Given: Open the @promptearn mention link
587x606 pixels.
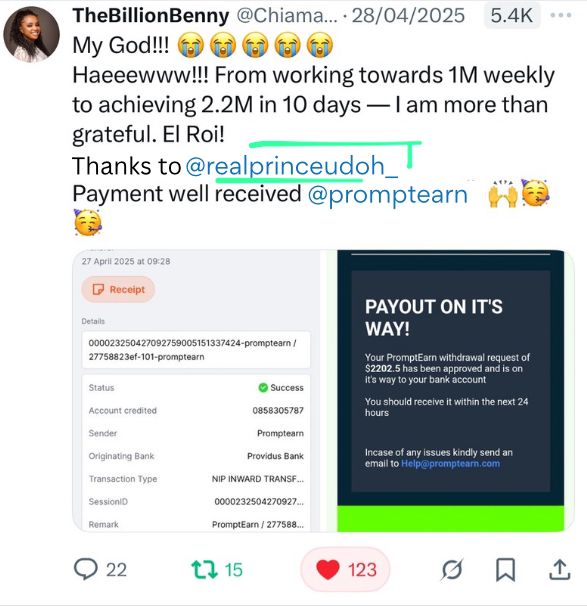Looking at the screenshot, I should 388,194.
